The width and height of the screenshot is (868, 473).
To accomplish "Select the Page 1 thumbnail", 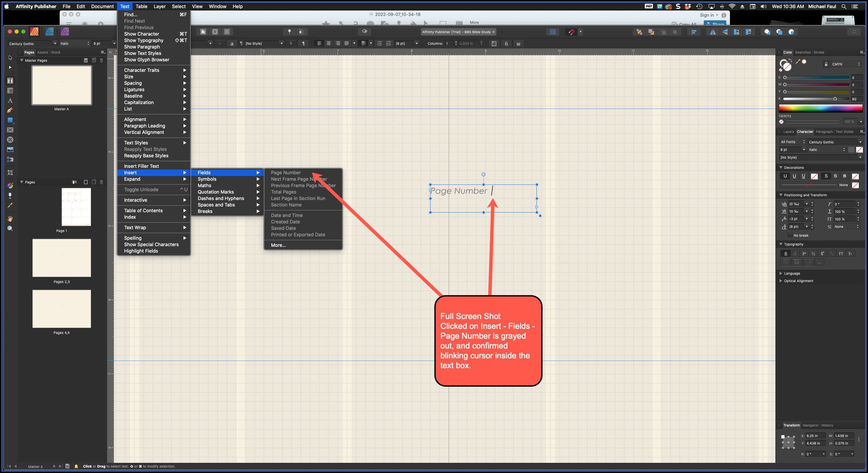I will point(76,207).
